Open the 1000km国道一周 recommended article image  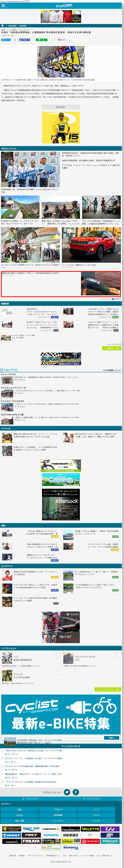[30, 169]
